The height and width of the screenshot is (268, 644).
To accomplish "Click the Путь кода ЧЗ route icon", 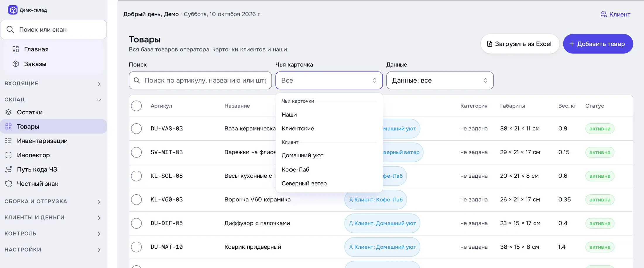I will [8, 170].
